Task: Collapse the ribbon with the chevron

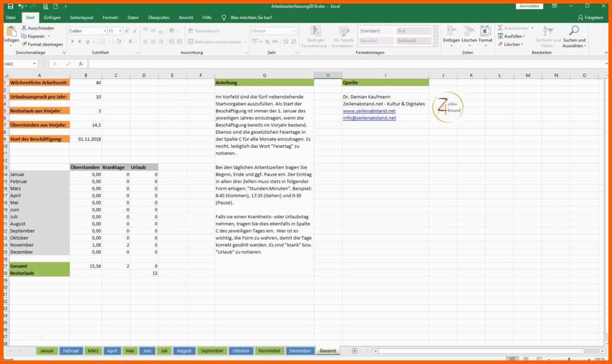Action: click(x=606, y=53)
